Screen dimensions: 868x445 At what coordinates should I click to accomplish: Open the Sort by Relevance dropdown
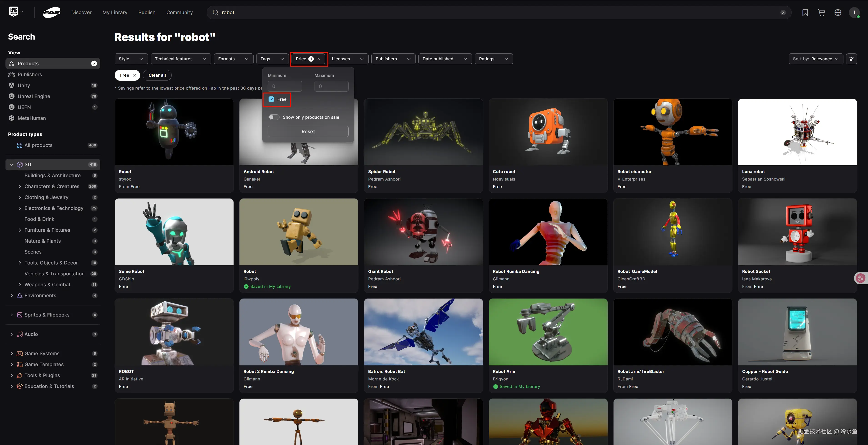[x=815, y=59]
